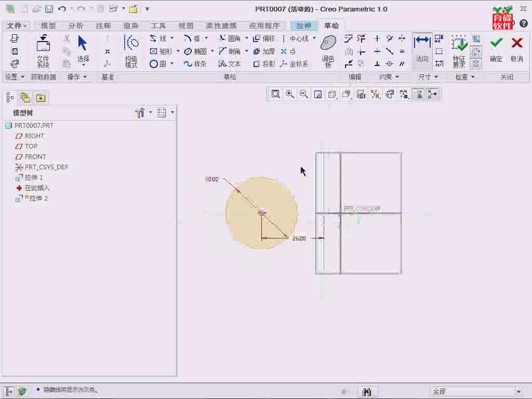
Task: Select the Spline (样条) tool
Action: [x=195, y=64]
